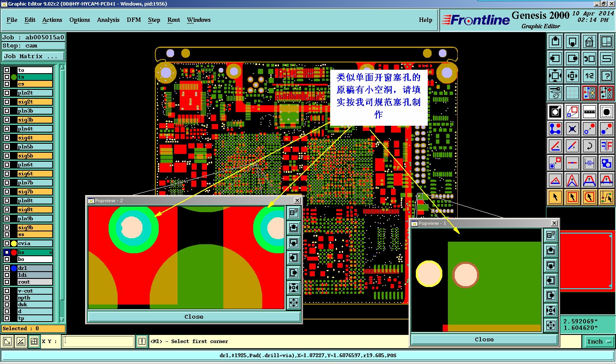This screenshot has height=364, width=616.
Task: Click the blue color dot on layer drl
Action: point(14,268)
